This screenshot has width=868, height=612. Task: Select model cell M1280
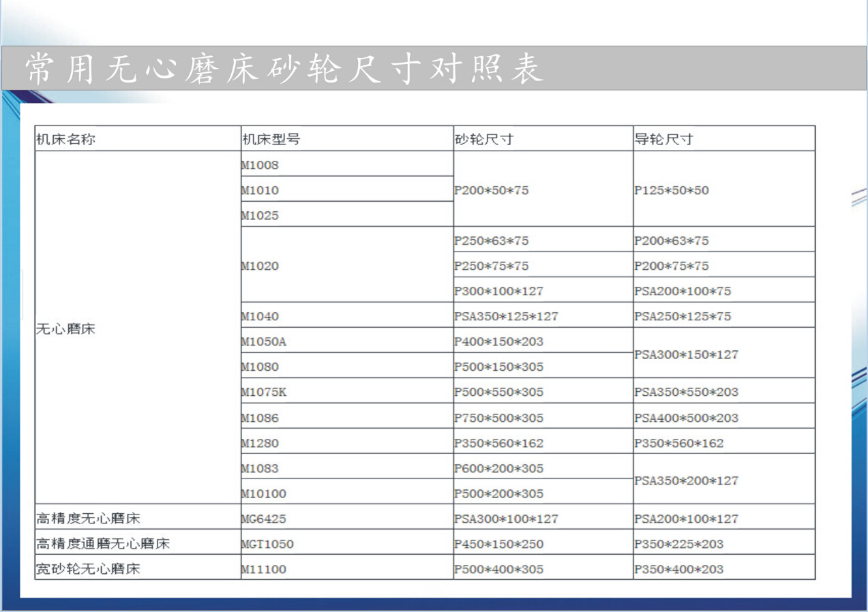coord(347,441)
